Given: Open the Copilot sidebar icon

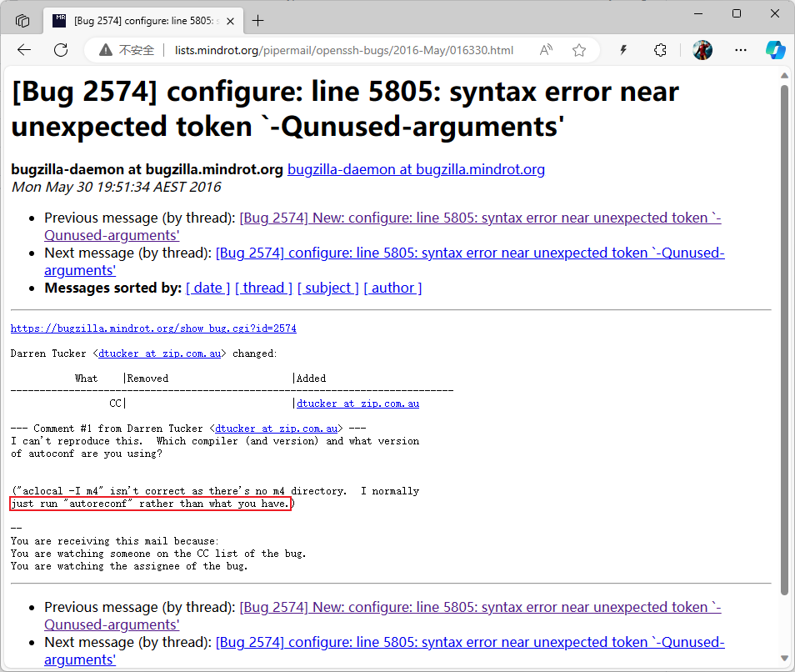Looking at the screenshot, I should click(x=775, y=50).
